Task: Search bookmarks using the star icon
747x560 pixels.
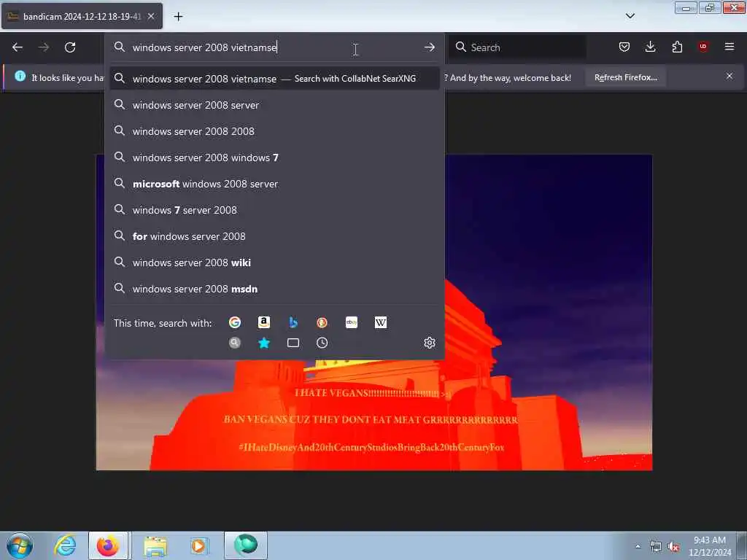Action: click(x=264, y=343)
